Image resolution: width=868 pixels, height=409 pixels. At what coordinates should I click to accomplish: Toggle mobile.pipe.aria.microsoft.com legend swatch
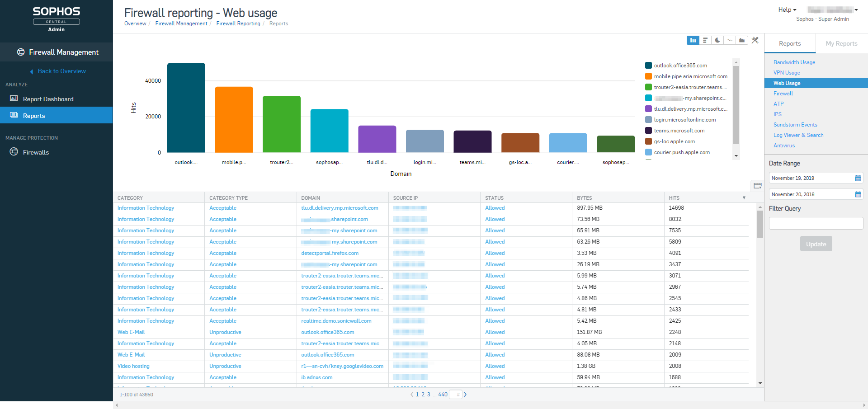click(x=648, y=76)
